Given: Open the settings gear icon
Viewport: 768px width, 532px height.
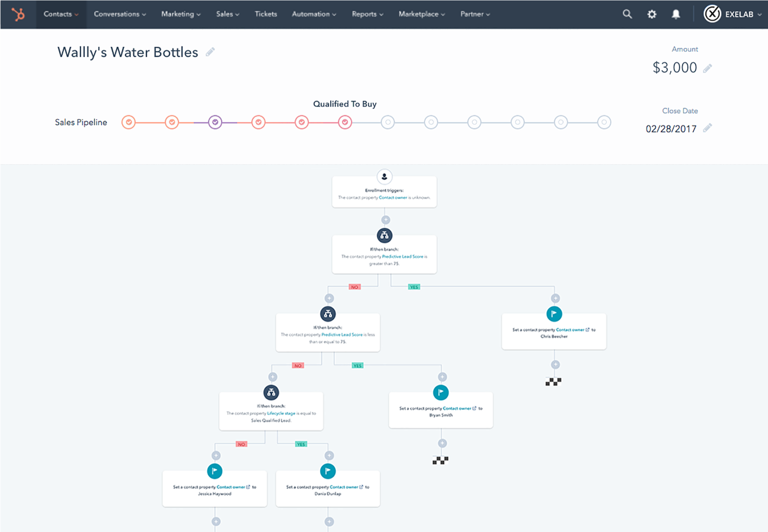Looking at the screenshot, I should 652,14.
